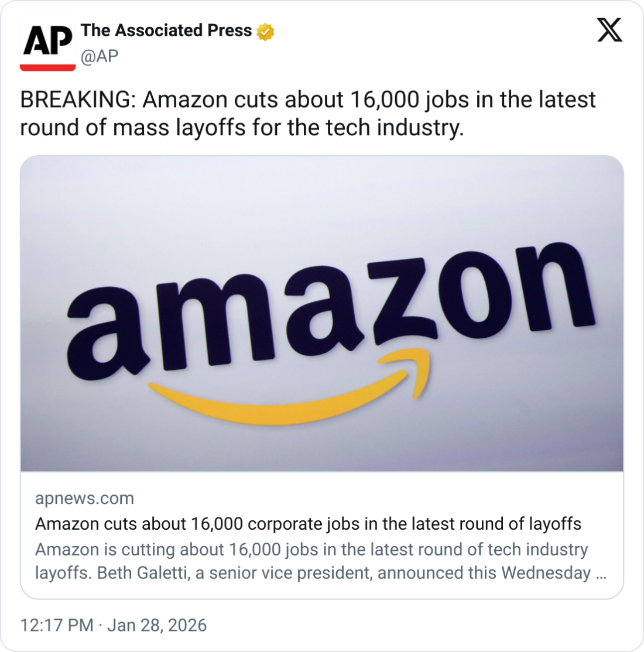Screen dimensions: 644x652
Task: Open The Associated Press profile name
Action: tap(166, 30)
